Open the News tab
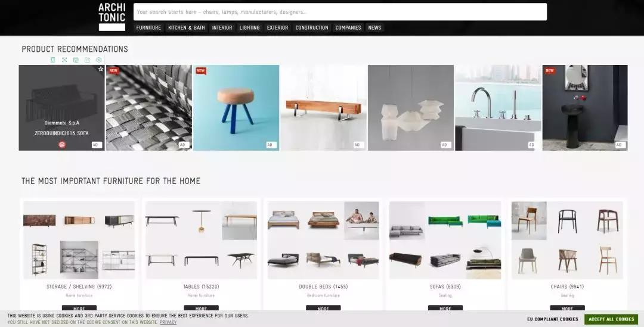The image size is (644, 327). [374, 27]
